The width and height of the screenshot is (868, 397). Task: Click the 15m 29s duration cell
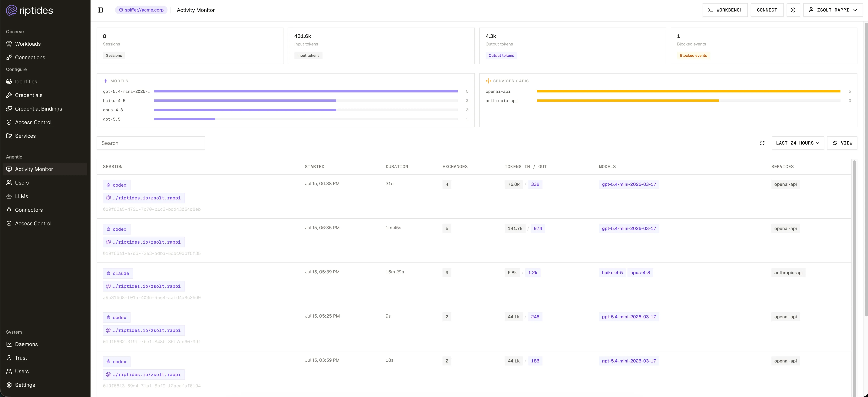395,272
